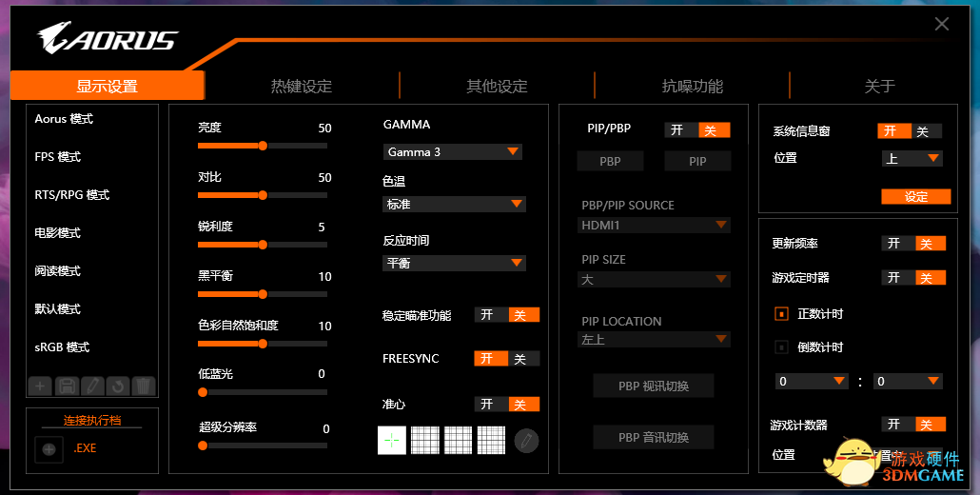Click the 连接执行档 heading

[x=92, y=420]
